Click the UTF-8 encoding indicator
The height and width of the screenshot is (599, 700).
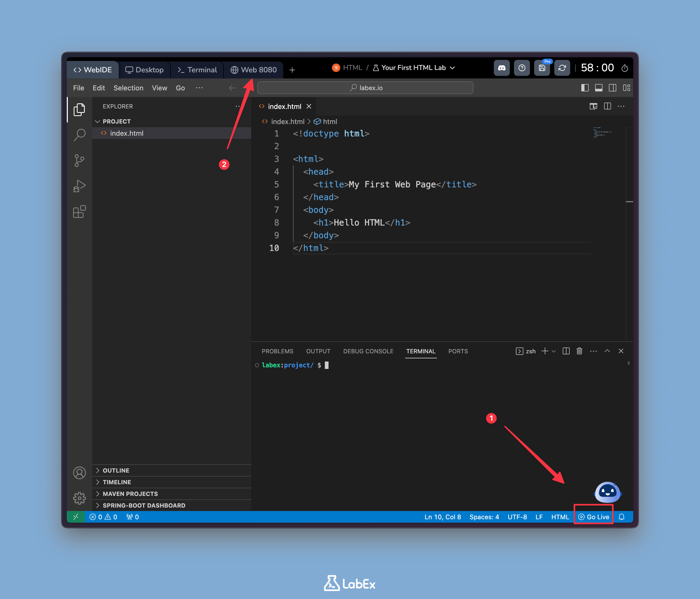pos(517,517)
